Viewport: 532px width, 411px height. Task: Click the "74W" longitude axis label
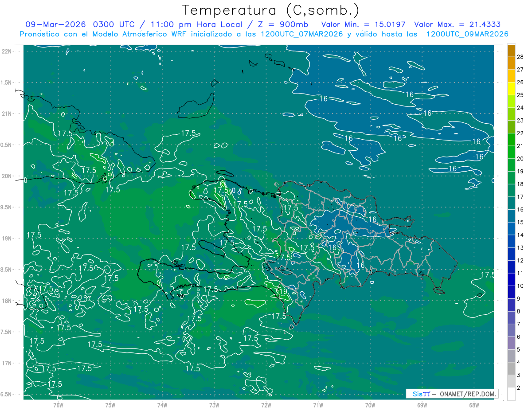pos(162,405)
